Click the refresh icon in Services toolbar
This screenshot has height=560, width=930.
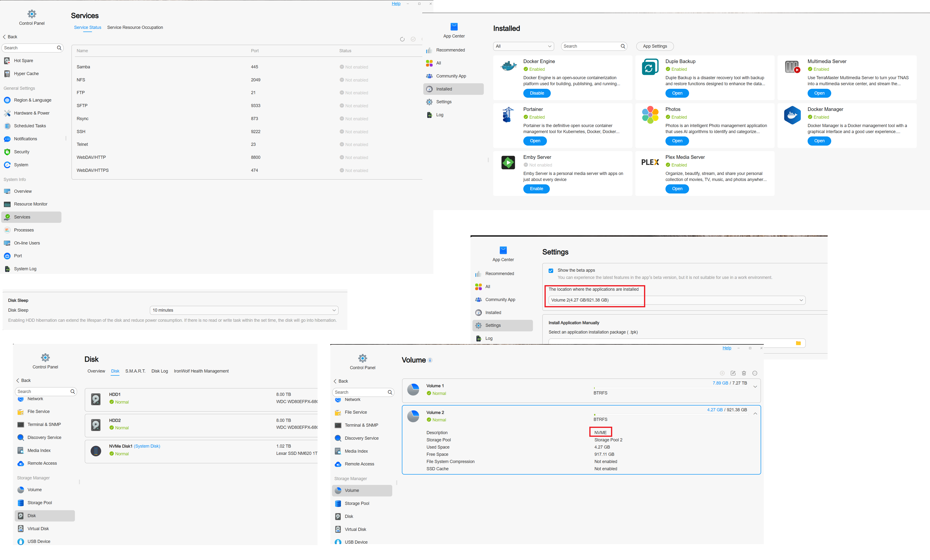[402, 39]
